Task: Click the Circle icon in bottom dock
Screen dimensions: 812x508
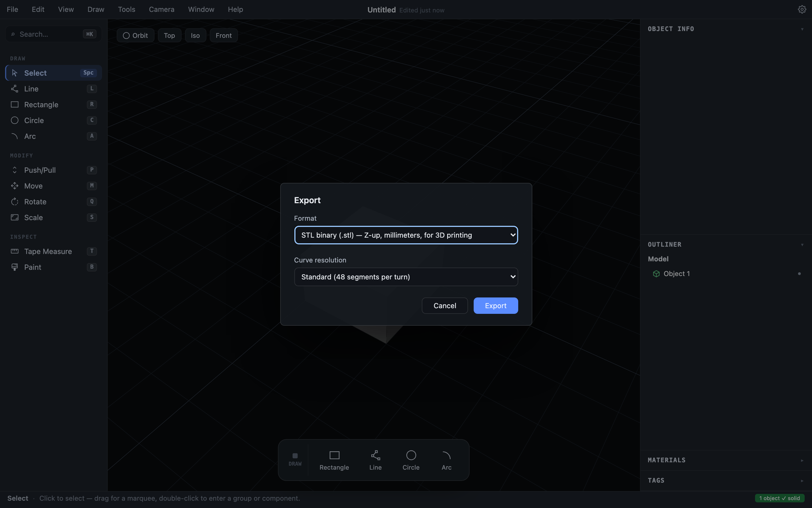Action: (x=411, y=460)
